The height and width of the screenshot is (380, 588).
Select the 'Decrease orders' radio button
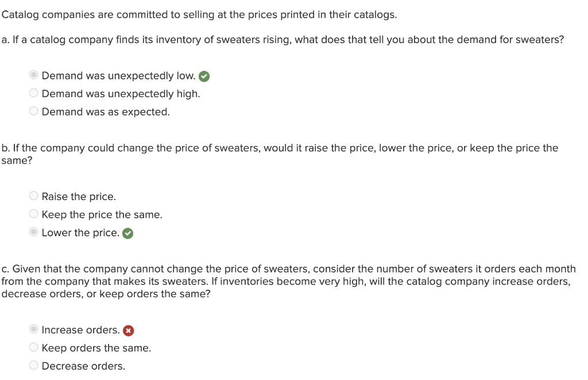click(34, 365)
